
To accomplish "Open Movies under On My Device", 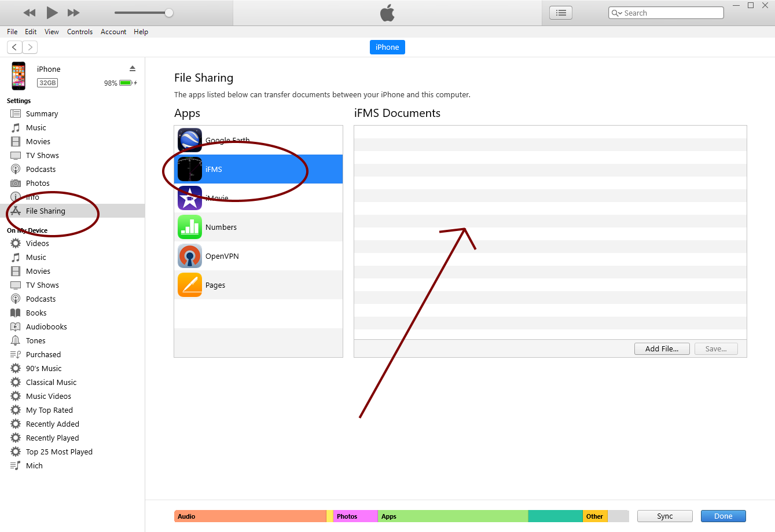I will coord(38,271).
